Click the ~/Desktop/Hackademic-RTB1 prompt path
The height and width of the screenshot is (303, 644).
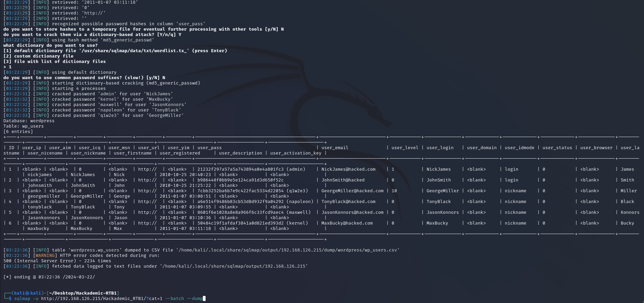click(83, 293)
